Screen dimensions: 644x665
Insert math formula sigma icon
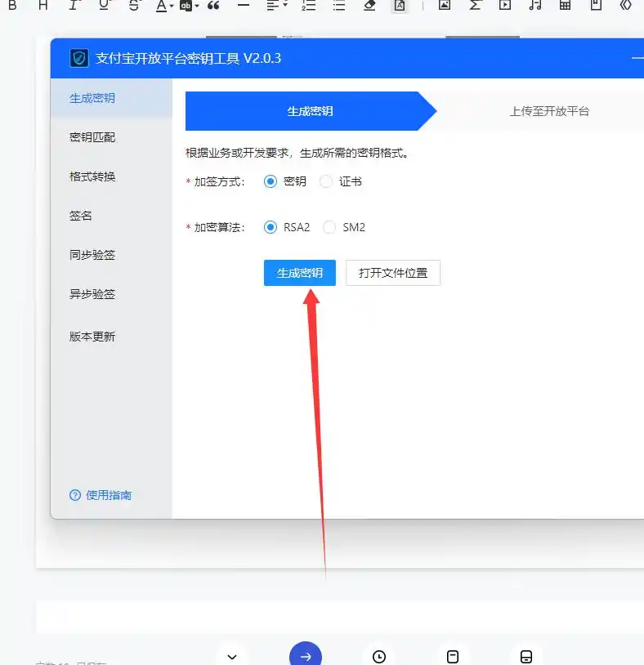[475, 6]
